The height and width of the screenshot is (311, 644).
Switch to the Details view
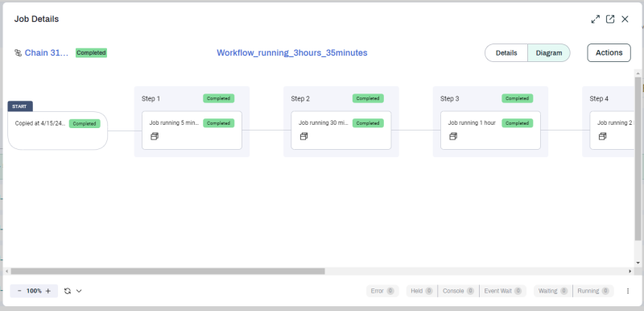click(x=506, y=53)
